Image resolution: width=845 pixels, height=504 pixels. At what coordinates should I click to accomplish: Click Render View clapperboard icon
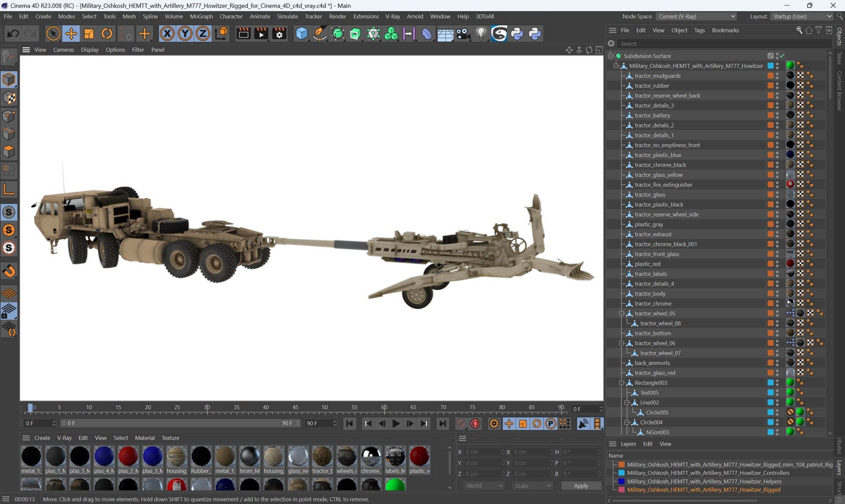coord(243,34)
